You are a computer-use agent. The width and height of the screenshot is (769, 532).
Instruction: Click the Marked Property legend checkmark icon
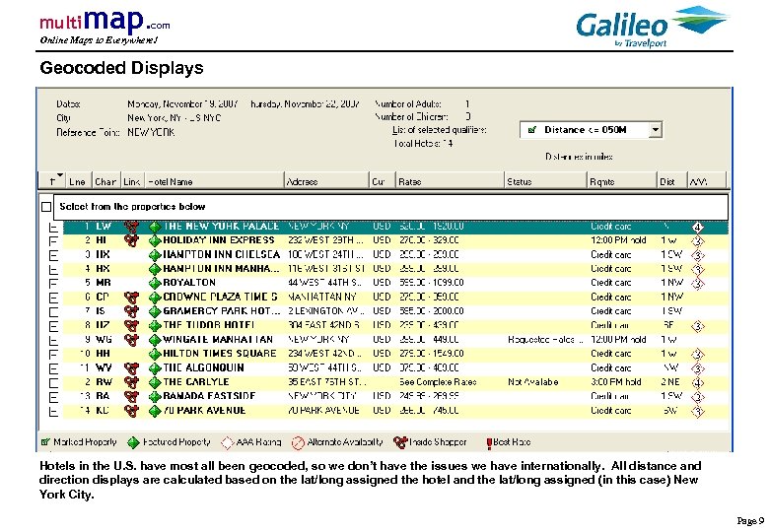(x=45, y=442)
